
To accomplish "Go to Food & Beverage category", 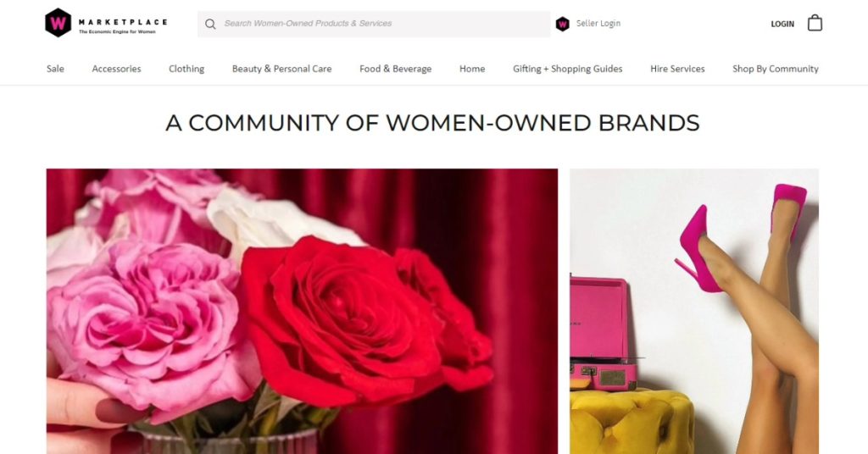I will click(395, 69).
